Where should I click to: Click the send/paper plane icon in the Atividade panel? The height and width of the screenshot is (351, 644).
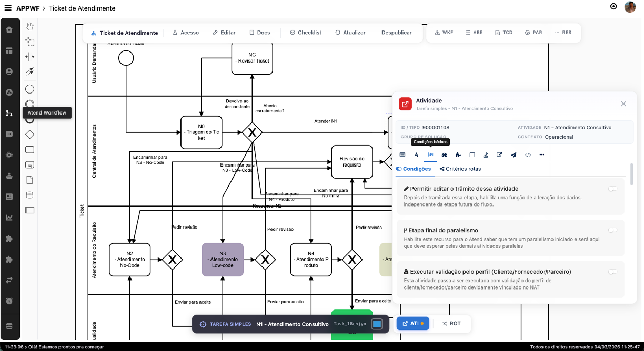[514, 154]
